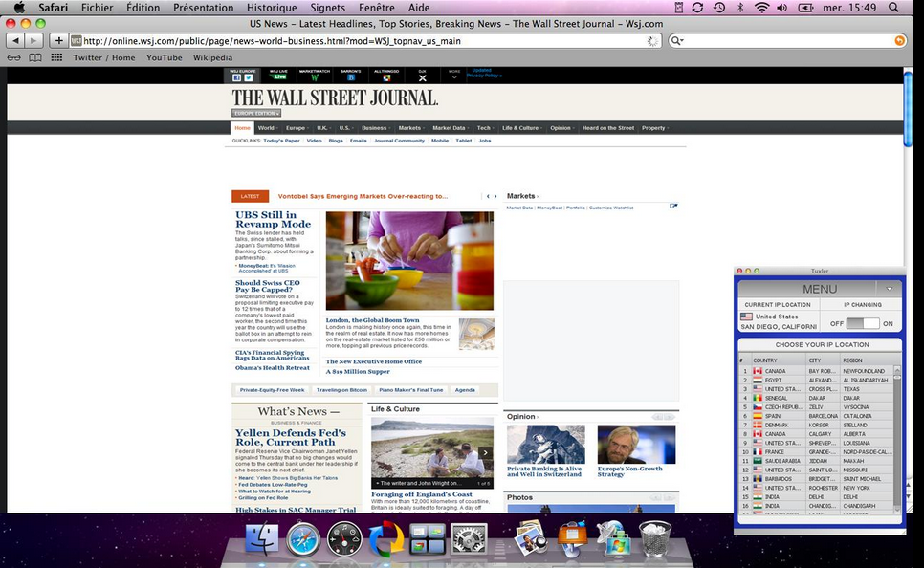Viewport: 924px width, 568px height.
Task: Click the WSJ Facebook icon
Action: [x=237, y=77]
